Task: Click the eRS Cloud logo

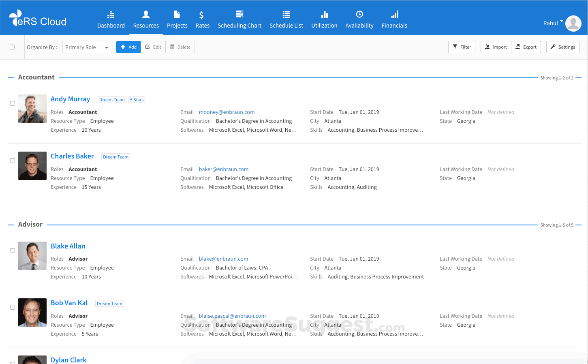Action: [x=38, y=19]
